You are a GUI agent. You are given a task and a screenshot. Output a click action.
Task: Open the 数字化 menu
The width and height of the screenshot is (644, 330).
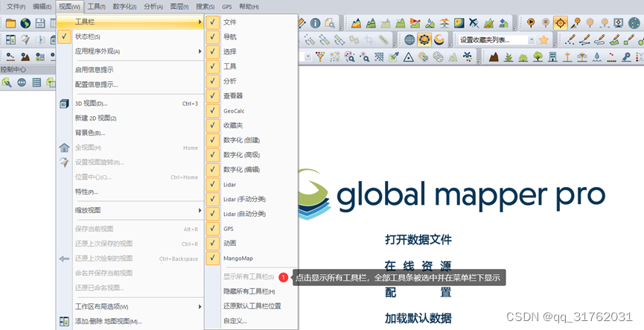click(124, 7)
